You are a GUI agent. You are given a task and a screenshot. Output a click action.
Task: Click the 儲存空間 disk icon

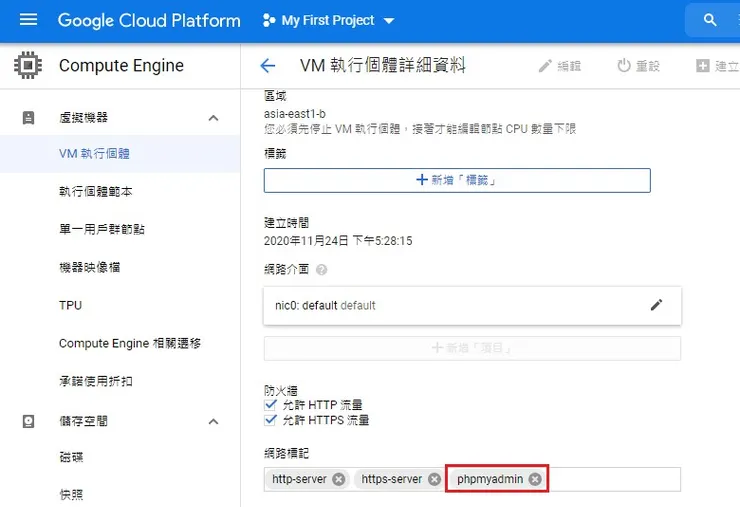tap(28, 421)
